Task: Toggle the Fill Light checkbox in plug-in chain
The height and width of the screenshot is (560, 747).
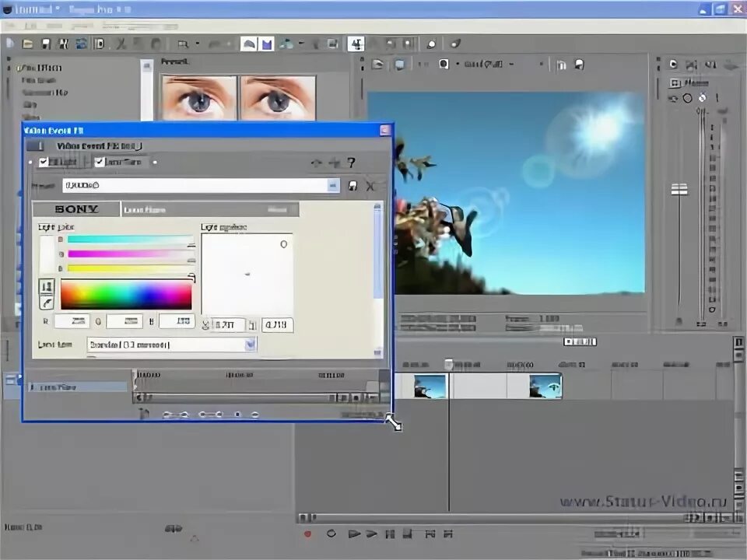Action: tap(44, 162)
